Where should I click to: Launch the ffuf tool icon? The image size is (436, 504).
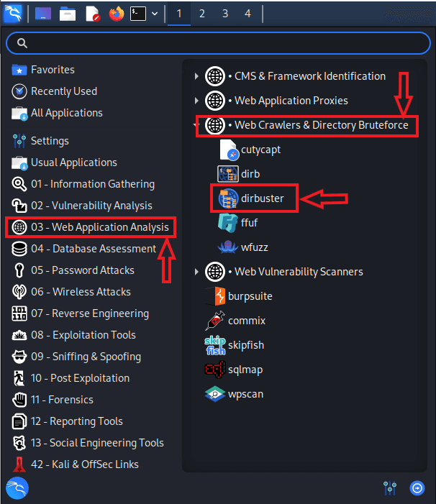228,223
